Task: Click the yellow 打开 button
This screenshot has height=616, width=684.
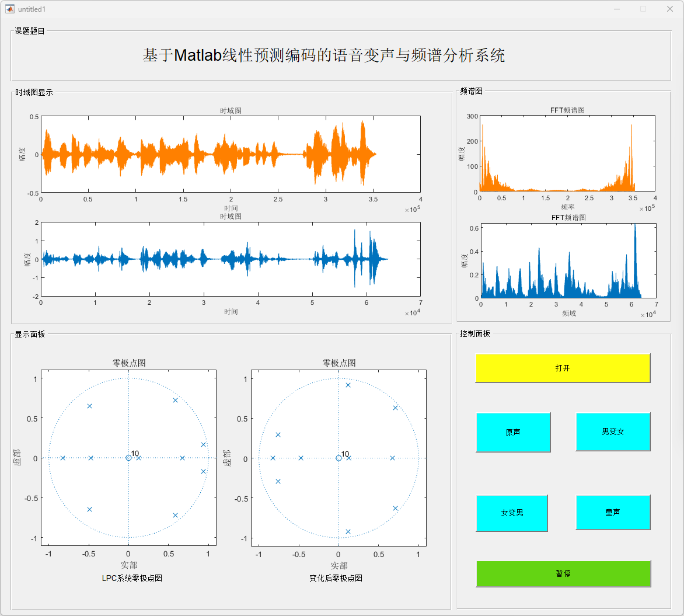Action: 562,368
